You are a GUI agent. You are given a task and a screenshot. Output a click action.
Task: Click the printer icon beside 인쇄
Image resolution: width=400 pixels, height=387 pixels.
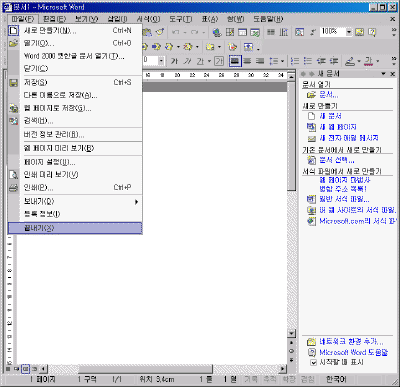13,188
